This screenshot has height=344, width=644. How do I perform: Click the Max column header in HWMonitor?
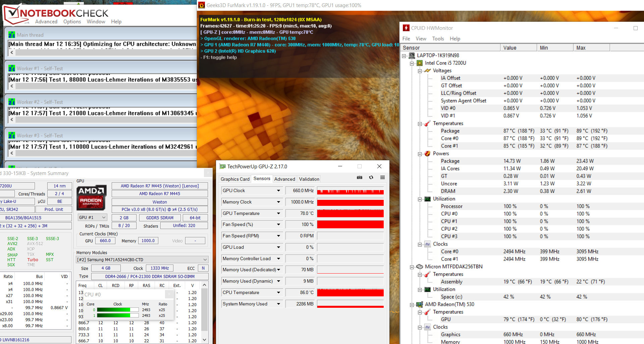click(592, 48)
